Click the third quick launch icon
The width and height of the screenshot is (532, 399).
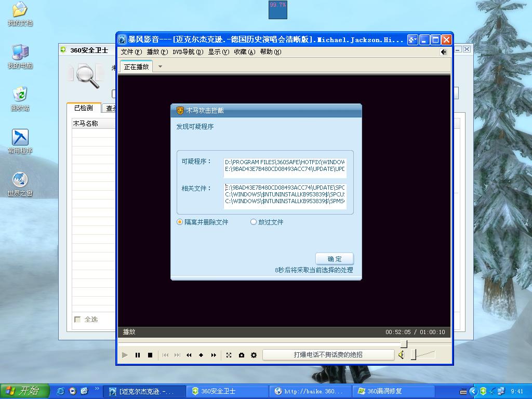[84, 391]
